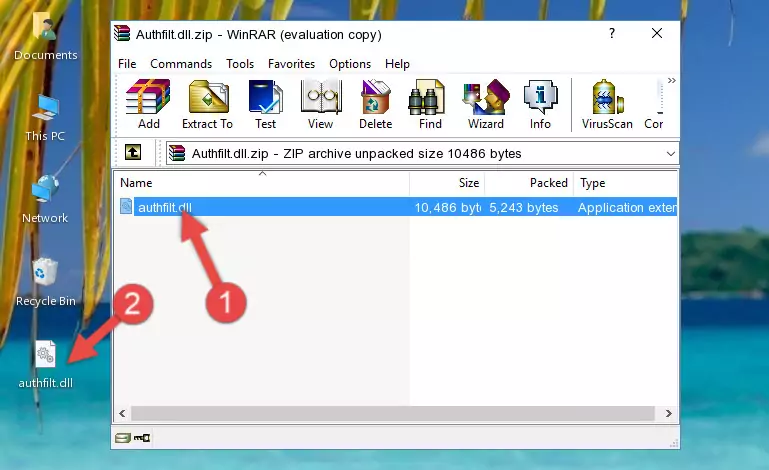Click the 10,486 bytes size cell
Screen dimensions: 769x470
pyautogui.click(x=447, y=208)
